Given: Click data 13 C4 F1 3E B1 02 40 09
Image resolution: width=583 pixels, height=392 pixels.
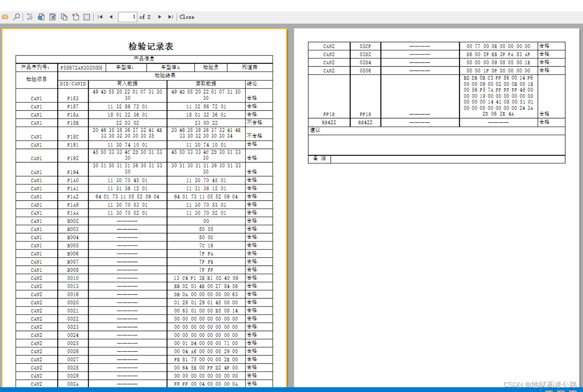Looking at the screenshot, I should tap(206, 278).
